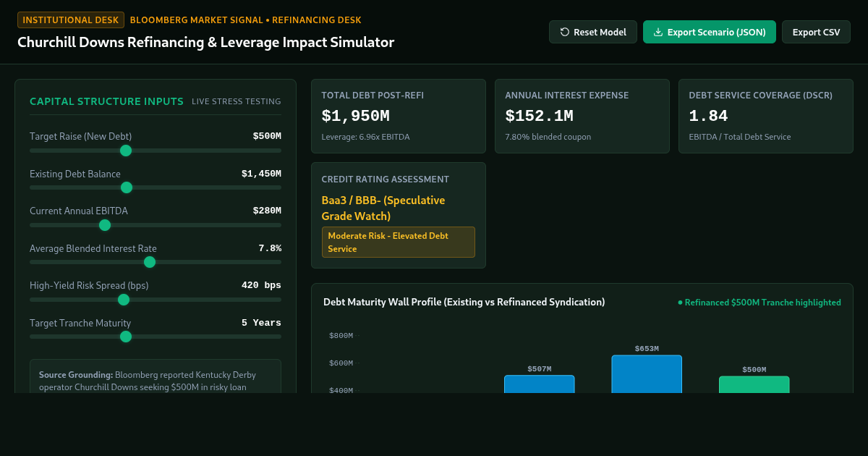This screenshot has width=868, height=456.
Task: Click the reset arrow icon in Reset Model
Action: pos(565,32)
